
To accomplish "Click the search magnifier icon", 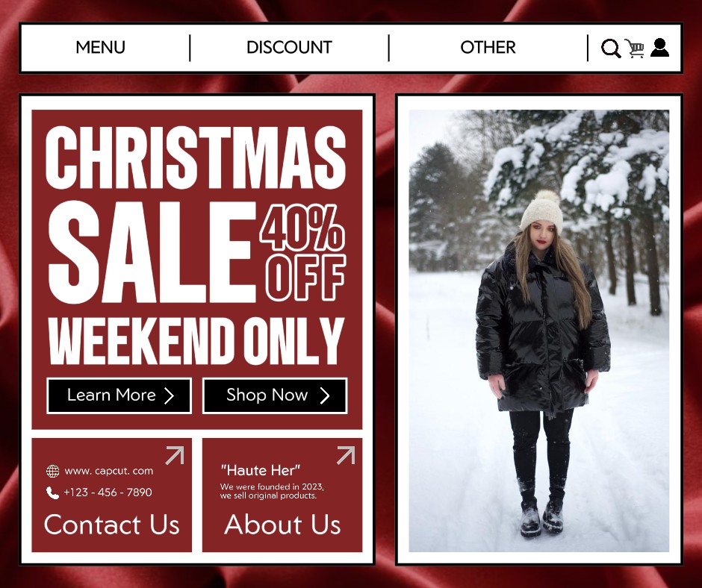I will [x=611, y=49].
